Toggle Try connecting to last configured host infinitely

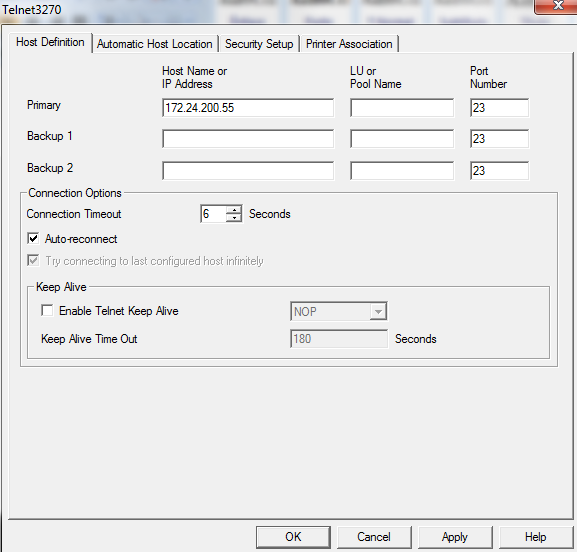[x=33, y=261]
